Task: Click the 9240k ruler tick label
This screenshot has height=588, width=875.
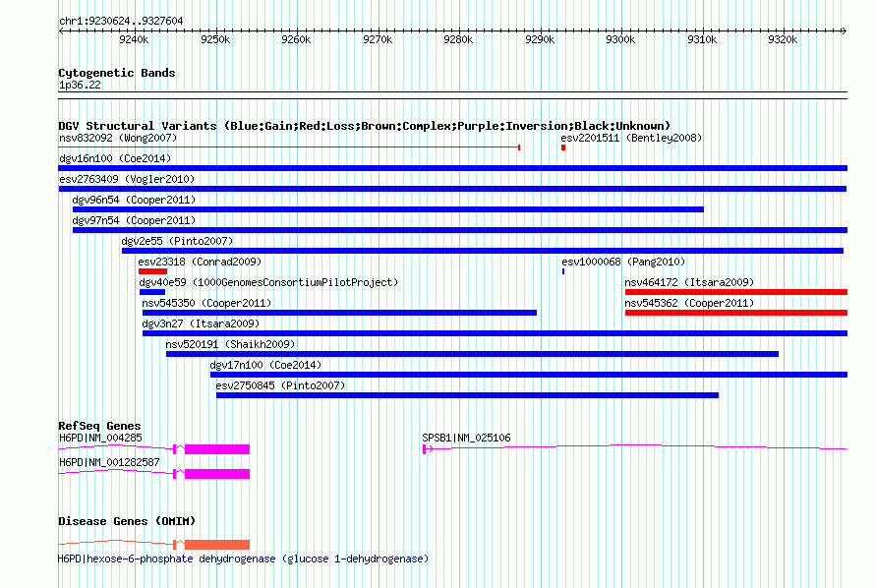Action: tap(134, 39)
